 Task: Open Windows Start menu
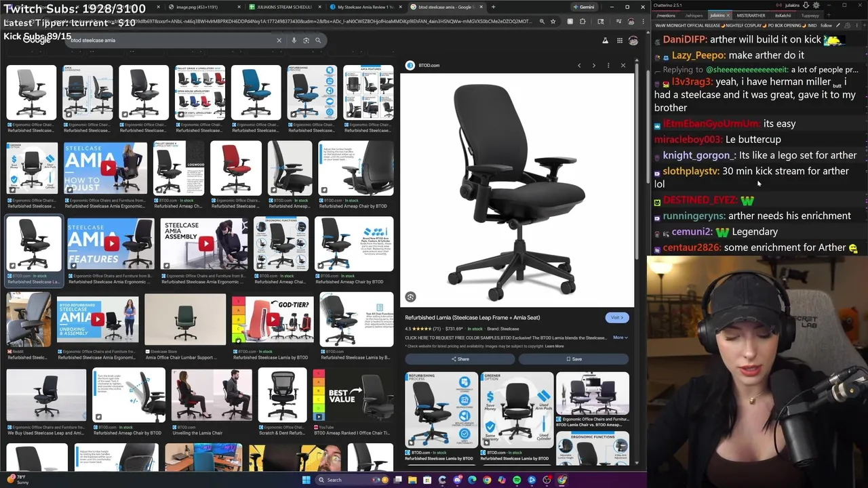(x=306, y=480)
